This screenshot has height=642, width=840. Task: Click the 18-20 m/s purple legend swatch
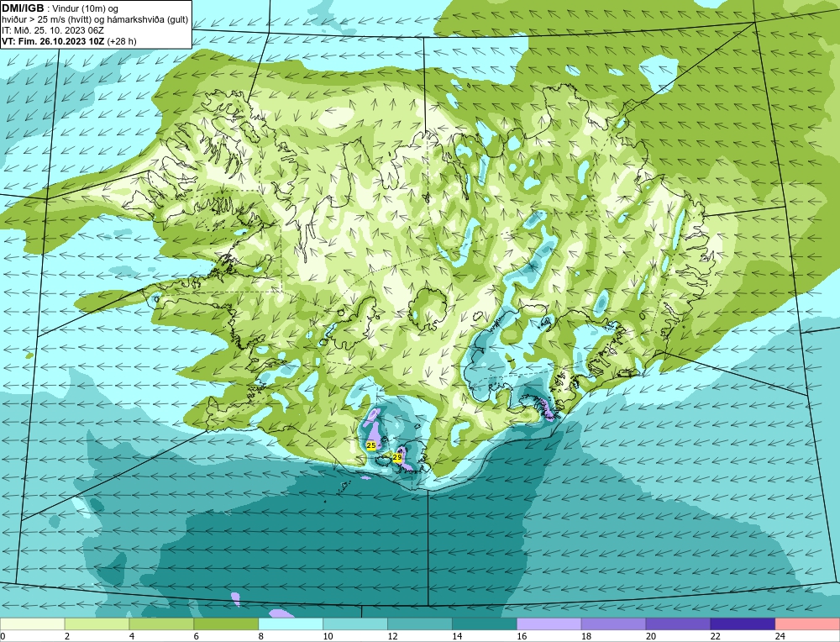click(x=613, y=624)
